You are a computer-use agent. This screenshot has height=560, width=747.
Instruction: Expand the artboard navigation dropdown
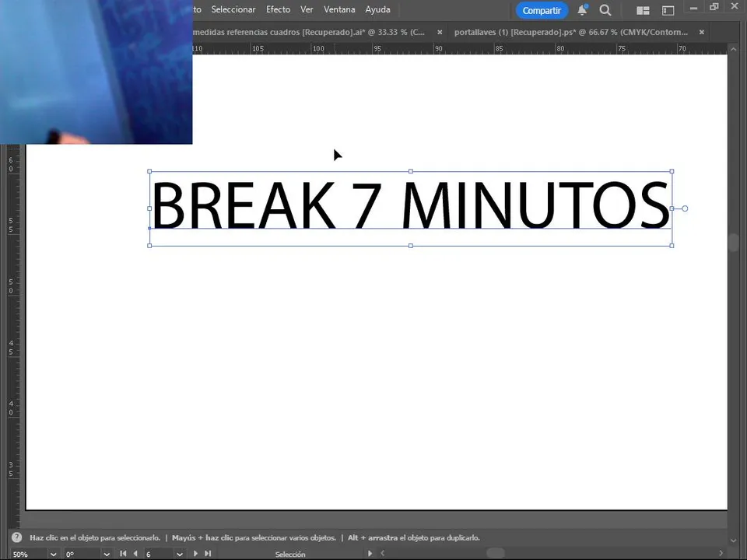click(x=180, y=555)
